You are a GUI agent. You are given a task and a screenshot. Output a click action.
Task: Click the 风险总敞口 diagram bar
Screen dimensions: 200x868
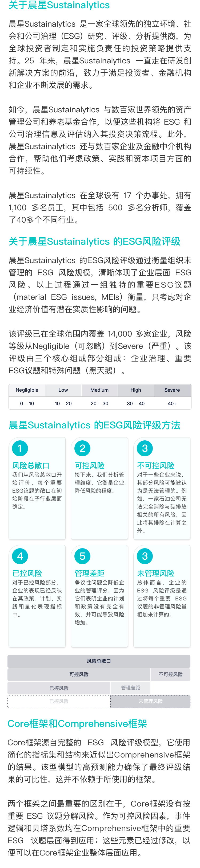[x=99, y=661]
